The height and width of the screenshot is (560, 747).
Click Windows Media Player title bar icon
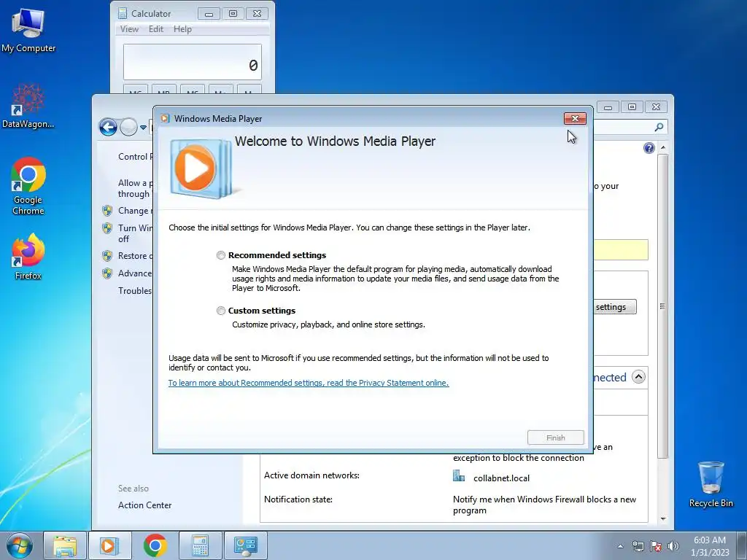pyautogui.click(x=165, y=119)
